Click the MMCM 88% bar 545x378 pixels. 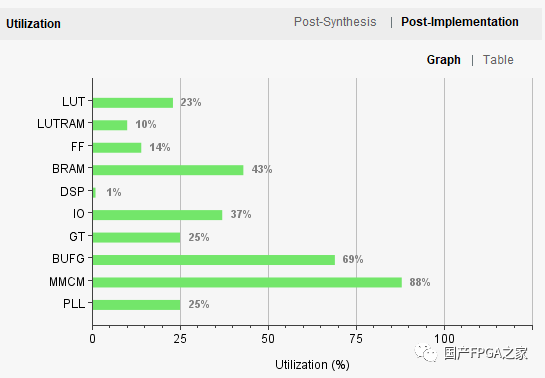[247, 282]
